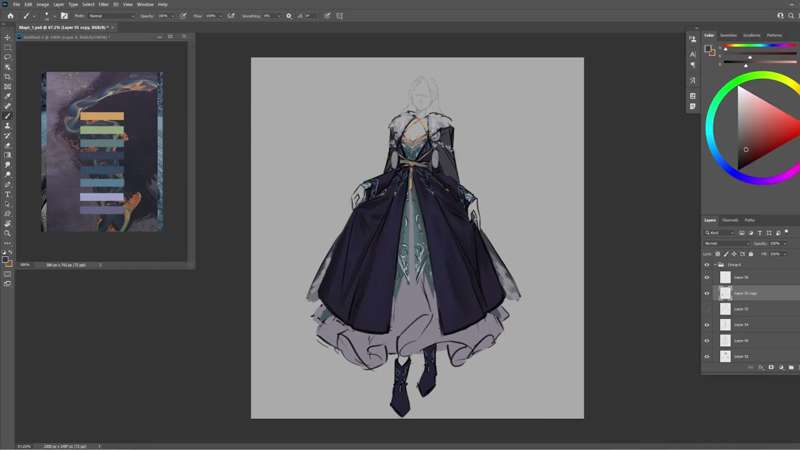Add layer style fx icon
This screenshot has width=800, height=450.
pyautogui.click(x=761, y=367)
